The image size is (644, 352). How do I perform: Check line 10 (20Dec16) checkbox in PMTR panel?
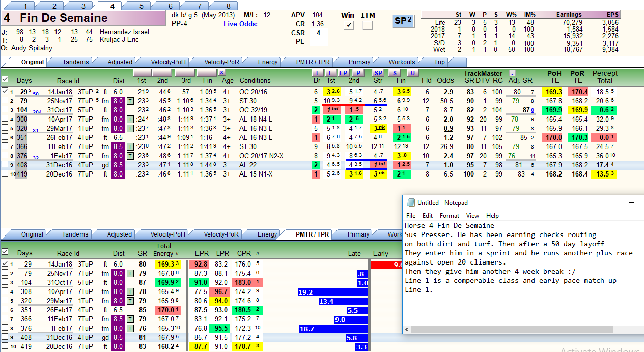5,347
